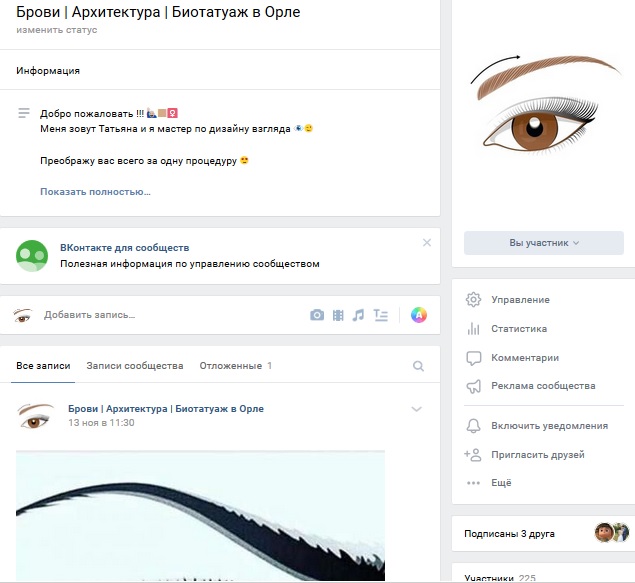Open the community eye cover photo
This screenshot has width=635, height=583.
tap(543, 104)
